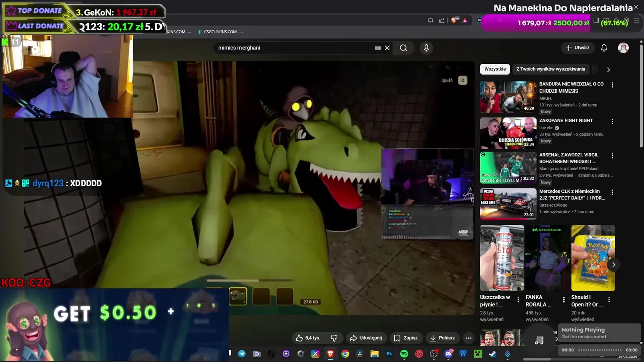Open the Pokemon pack Should I Open it short

pos(593,258)
